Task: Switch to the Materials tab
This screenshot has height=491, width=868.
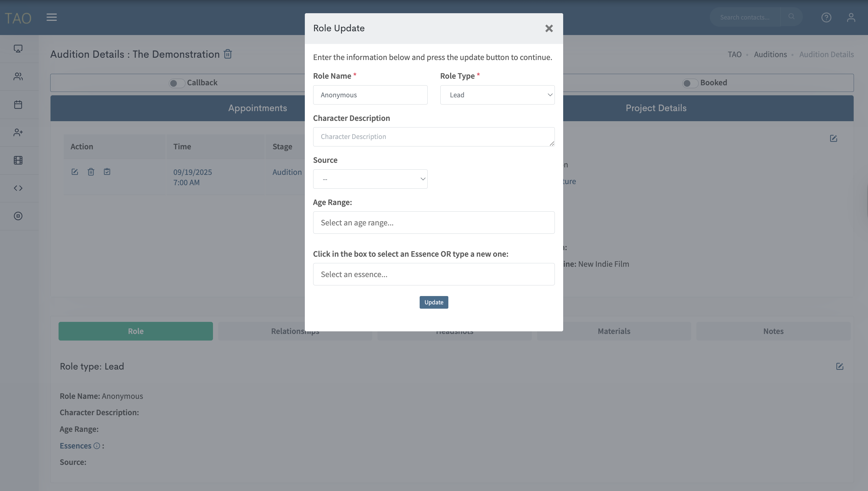Action: click(614, 331)
